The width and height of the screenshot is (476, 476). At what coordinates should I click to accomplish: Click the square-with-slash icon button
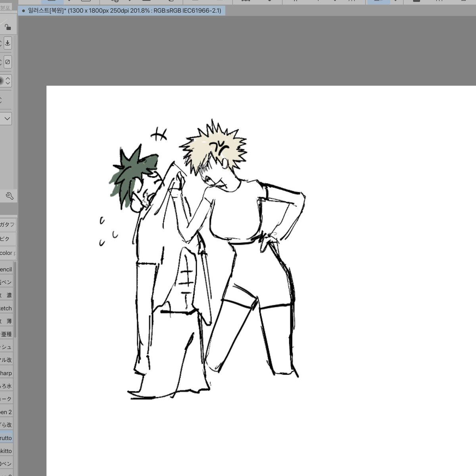(8, 62)
